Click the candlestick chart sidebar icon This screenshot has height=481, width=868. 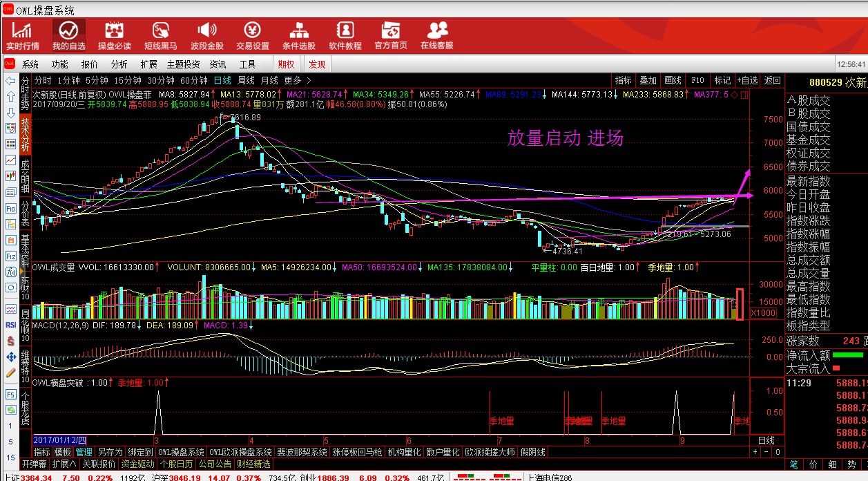click(10, 176)
